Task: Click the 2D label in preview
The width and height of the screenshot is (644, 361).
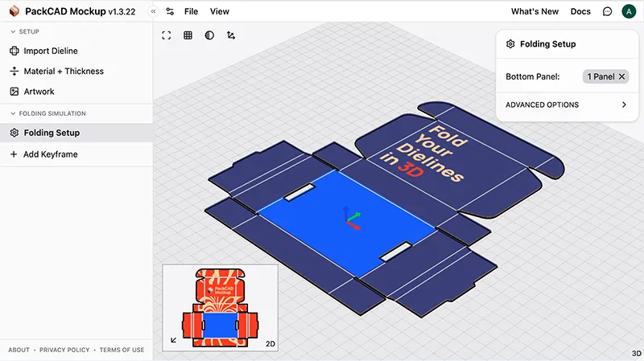Action: [x=270, y=344]
